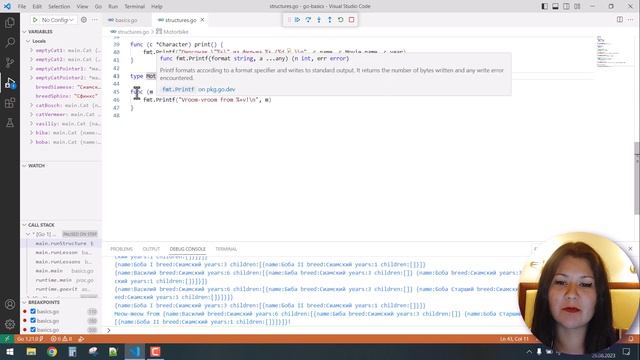Click the remote window indicator in status bar

click(x=7, y=339)
